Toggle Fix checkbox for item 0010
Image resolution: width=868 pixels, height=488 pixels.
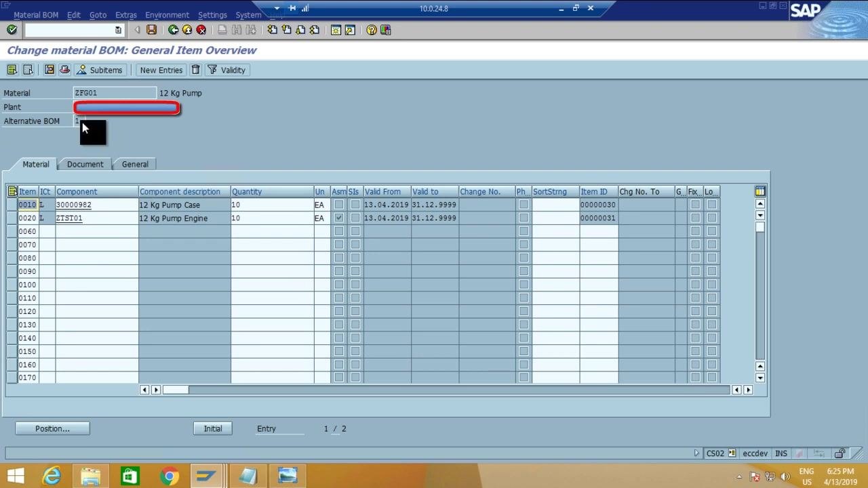pos(695,205)
